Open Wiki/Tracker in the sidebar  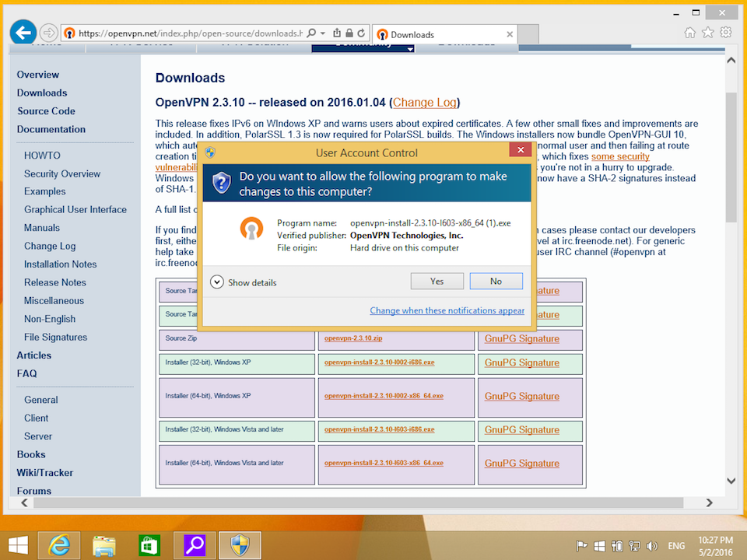(x=45, y=473)
